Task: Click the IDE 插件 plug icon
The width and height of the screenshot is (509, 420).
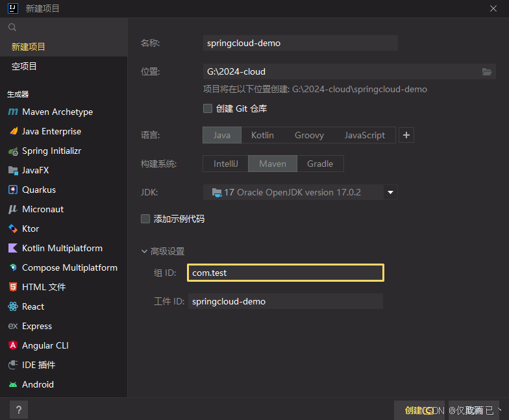Action: tap(13, 365)
